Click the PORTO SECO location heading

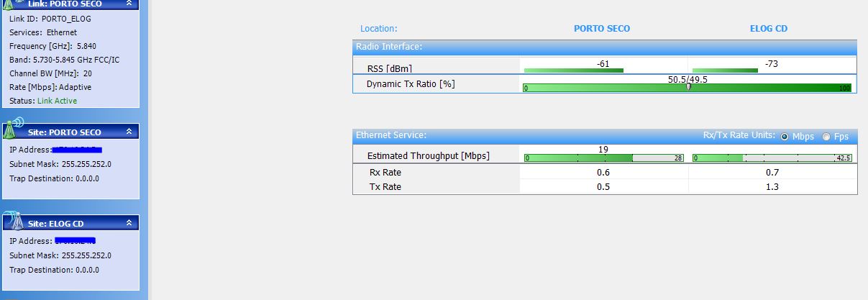(601, 29)
